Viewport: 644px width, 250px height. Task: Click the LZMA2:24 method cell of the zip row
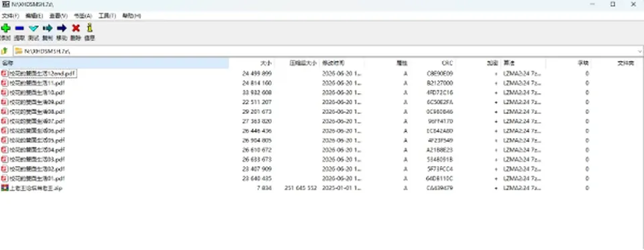click(x=523, y=188)
